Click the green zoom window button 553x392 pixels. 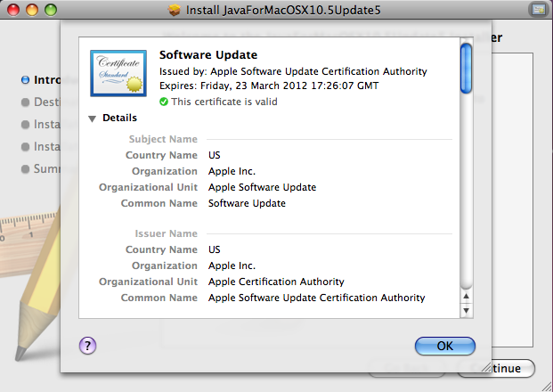tap(51, 10)
